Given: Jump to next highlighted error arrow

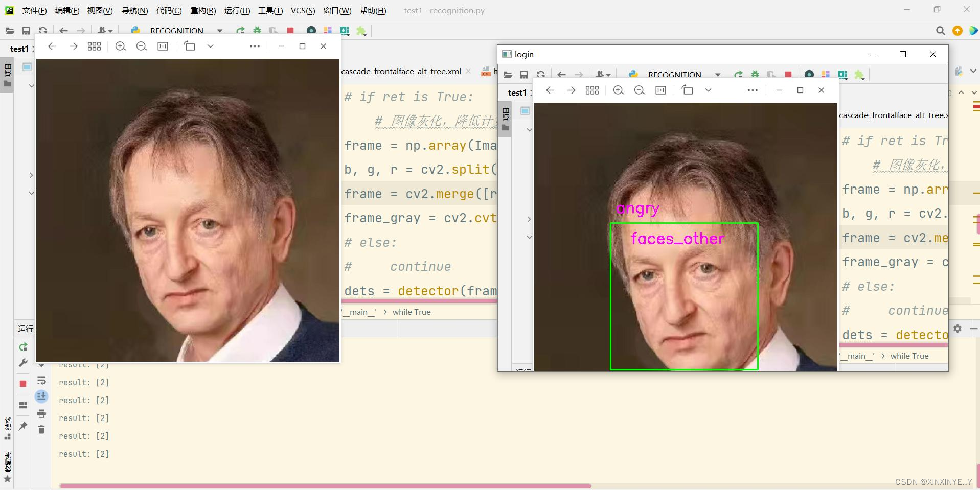Looking at the screenshot, I should [974, 92].
